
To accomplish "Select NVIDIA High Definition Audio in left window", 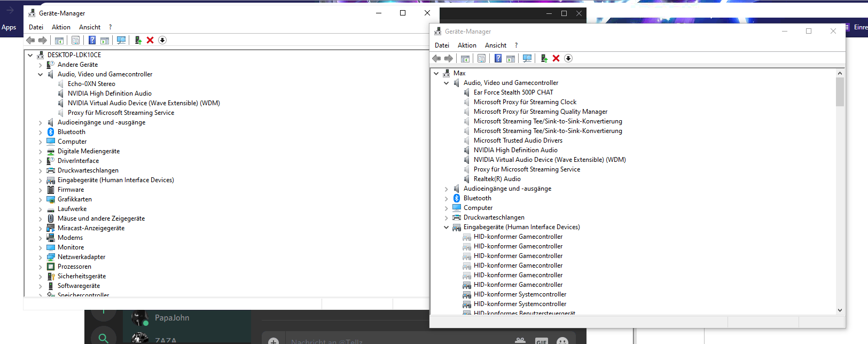I will click(110, 93).
